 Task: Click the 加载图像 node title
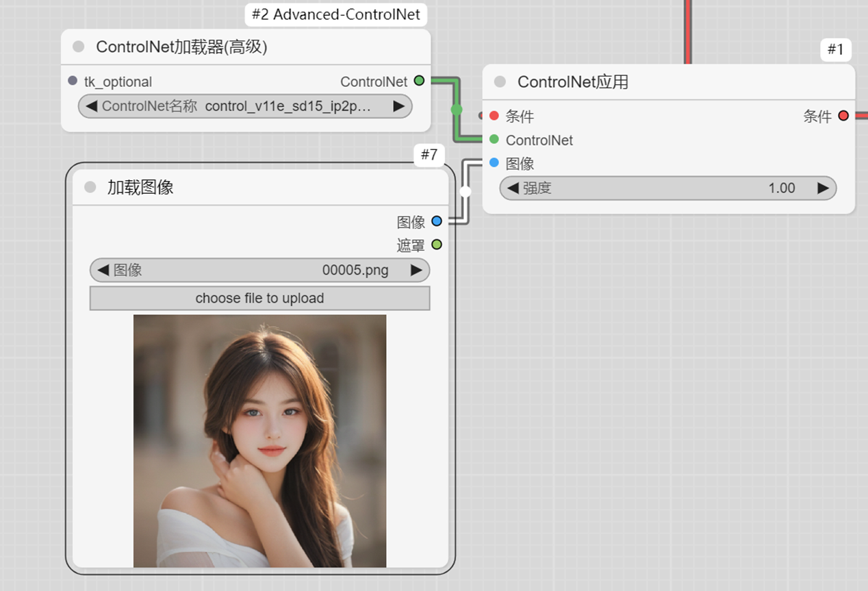point(140,187)
